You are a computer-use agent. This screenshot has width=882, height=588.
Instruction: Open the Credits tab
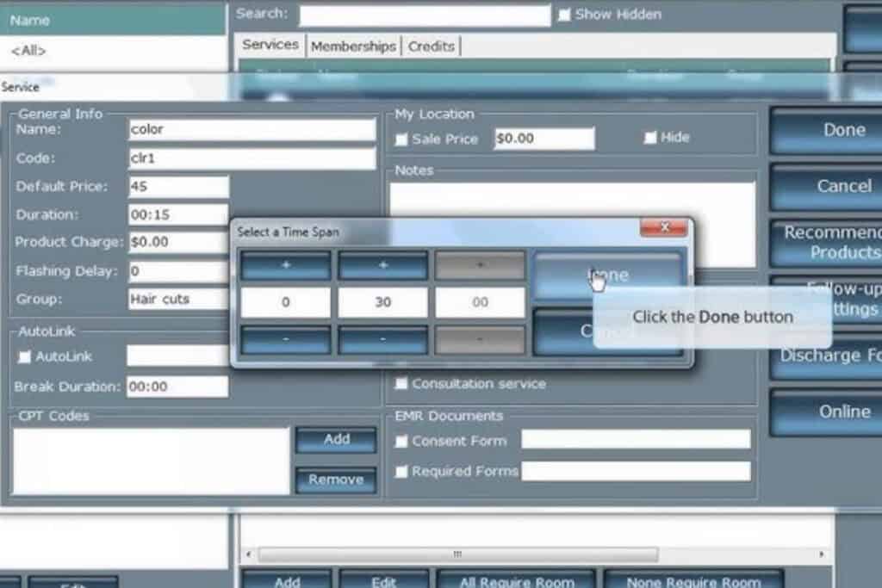(x=431, y=46)
